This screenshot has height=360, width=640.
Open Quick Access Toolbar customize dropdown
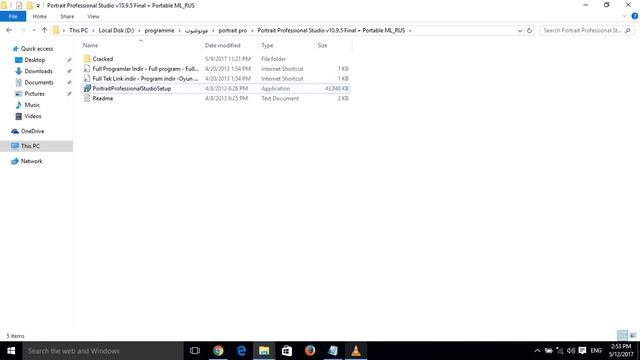coord(38,6)
